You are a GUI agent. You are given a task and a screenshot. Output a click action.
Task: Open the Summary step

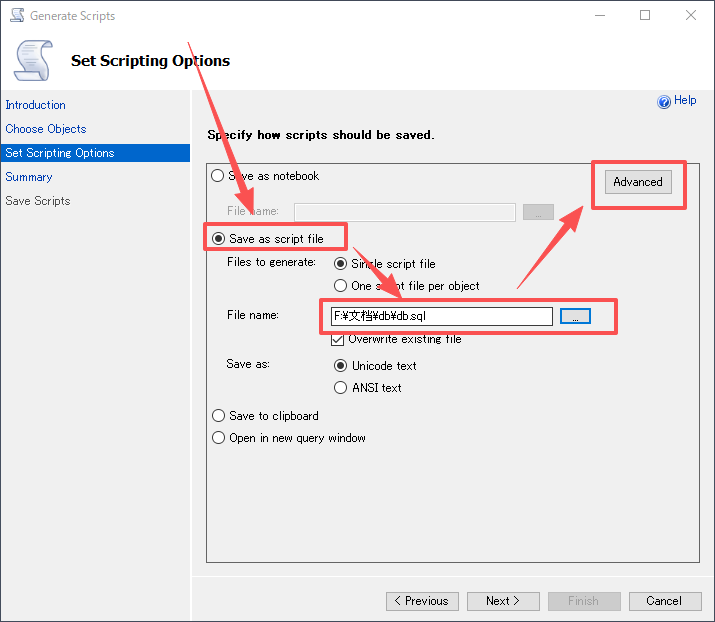point(29,177)
